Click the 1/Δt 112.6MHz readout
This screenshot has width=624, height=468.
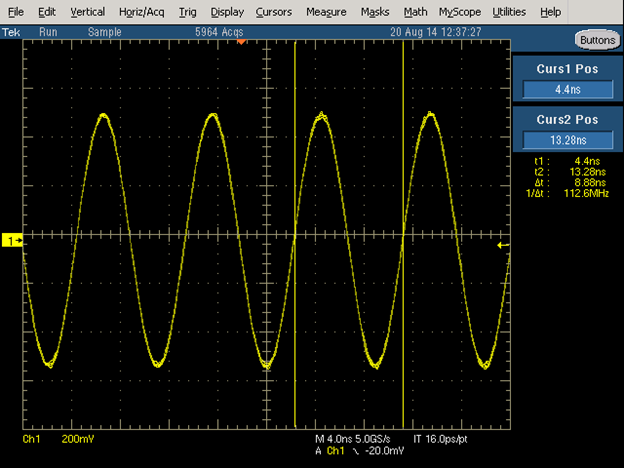[x=567, y=193]
